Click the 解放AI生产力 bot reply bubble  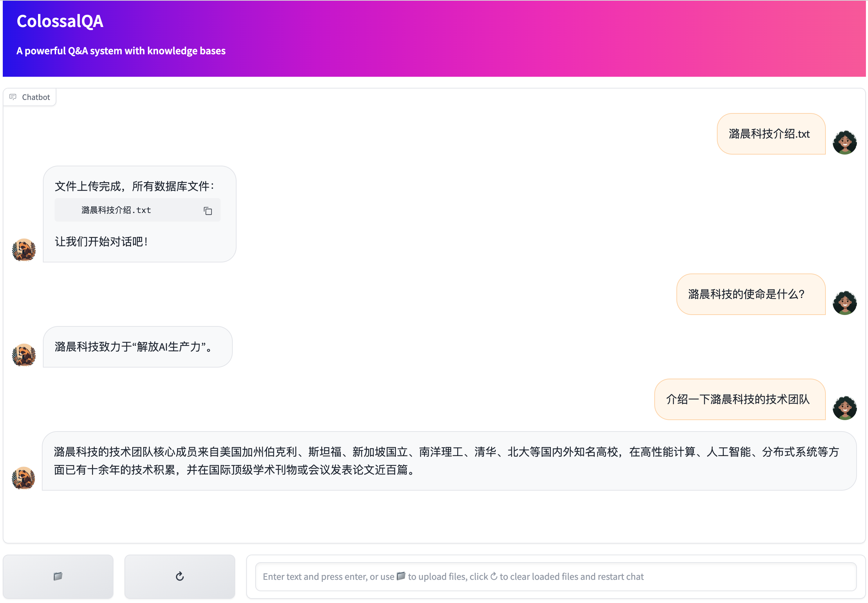[133, 346]
